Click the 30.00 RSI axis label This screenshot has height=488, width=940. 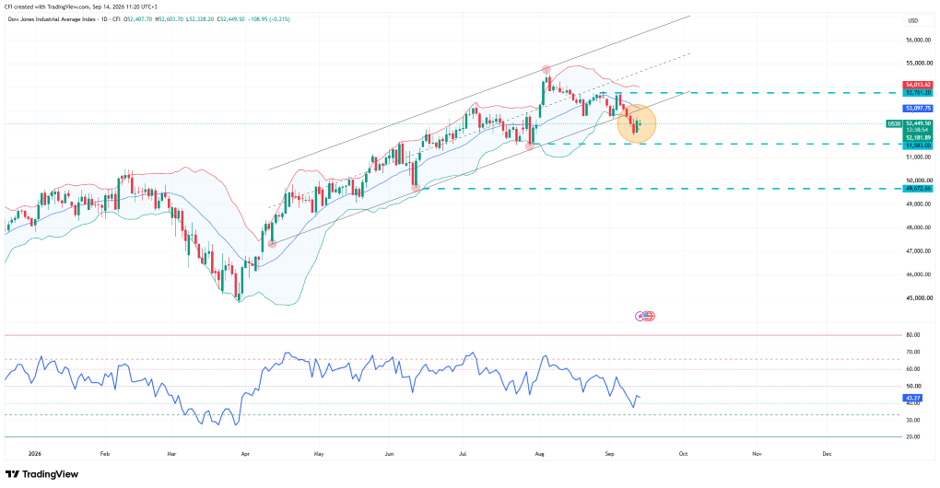913,420
